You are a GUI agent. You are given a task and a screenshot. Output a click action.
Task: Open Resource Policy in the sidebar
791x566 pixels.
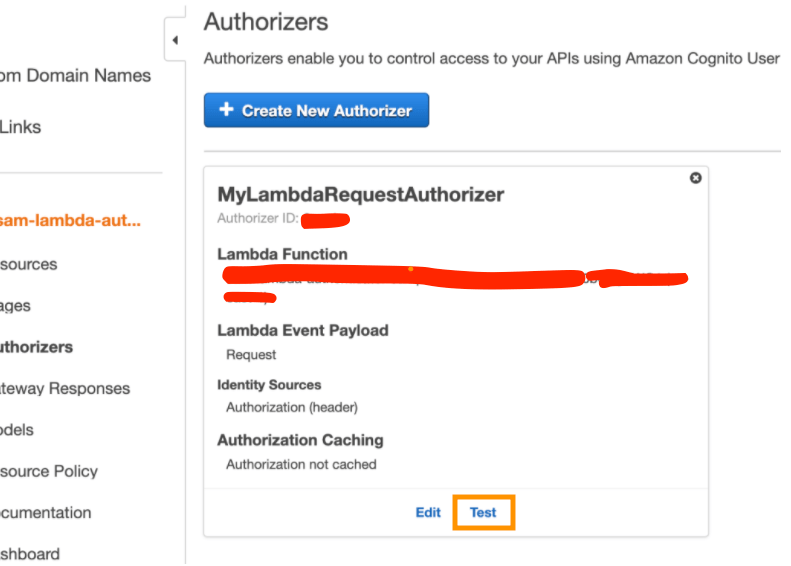49,471
